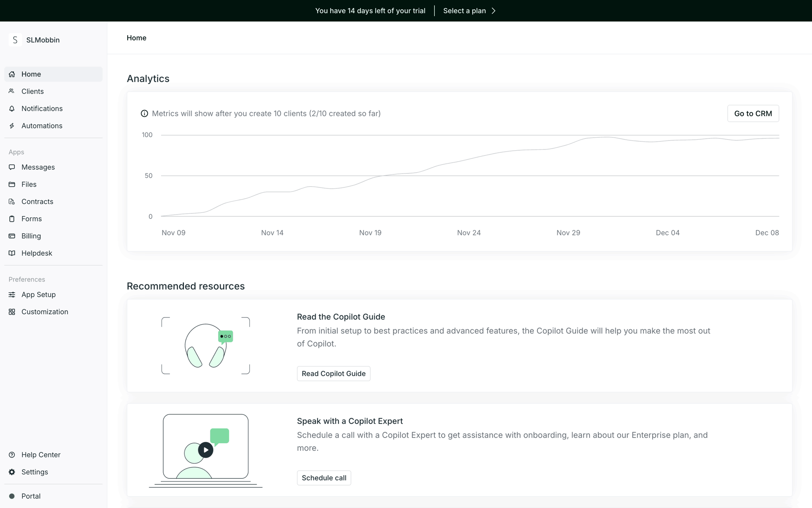812x508 pixels.
Task: Click the Nov 29 axis label
Action: (x=568, y=233)
